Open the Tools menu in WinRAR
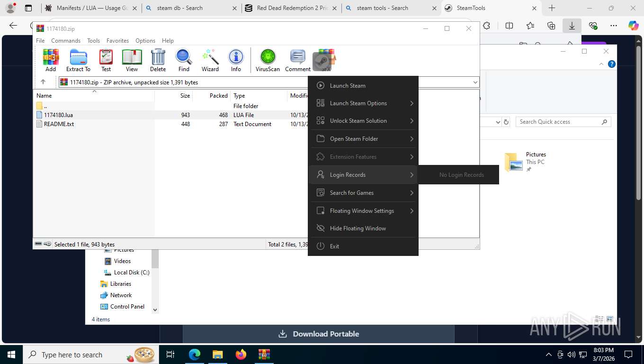 (93, 41)
